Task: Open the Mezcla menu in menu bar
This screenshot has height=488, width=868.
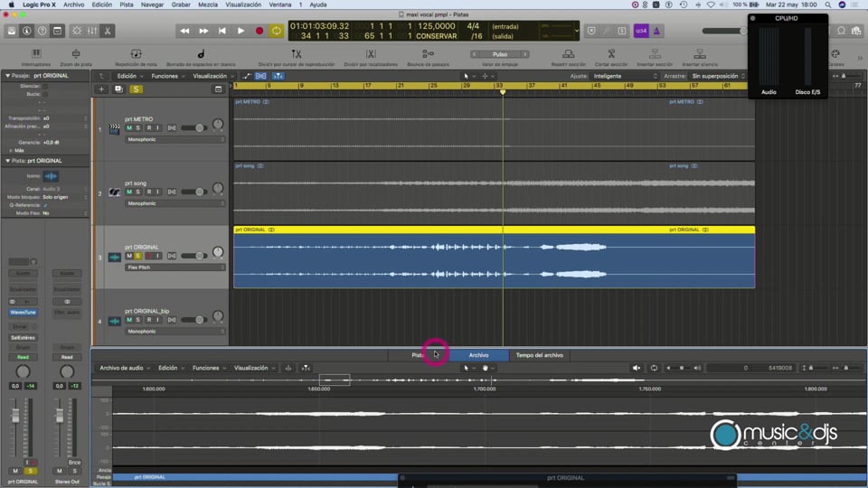Action: pyautogui.click(x=208, y=5)
